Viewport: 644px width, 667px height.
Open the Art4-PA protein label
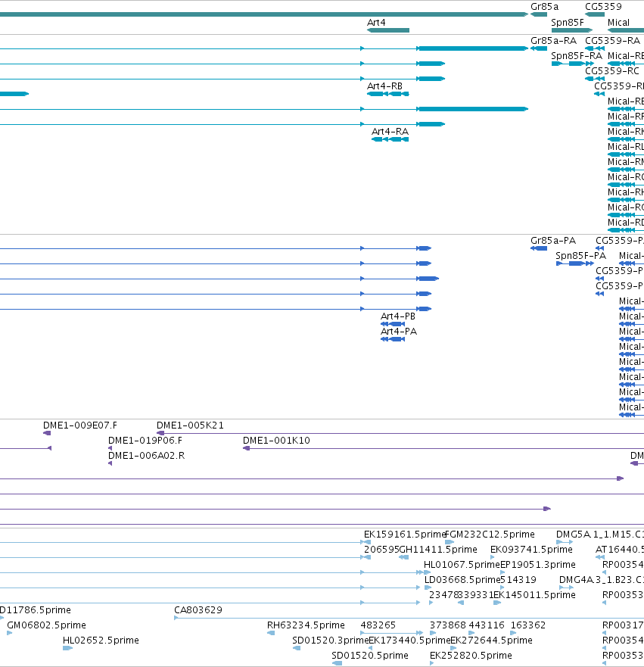coord(398,332)
